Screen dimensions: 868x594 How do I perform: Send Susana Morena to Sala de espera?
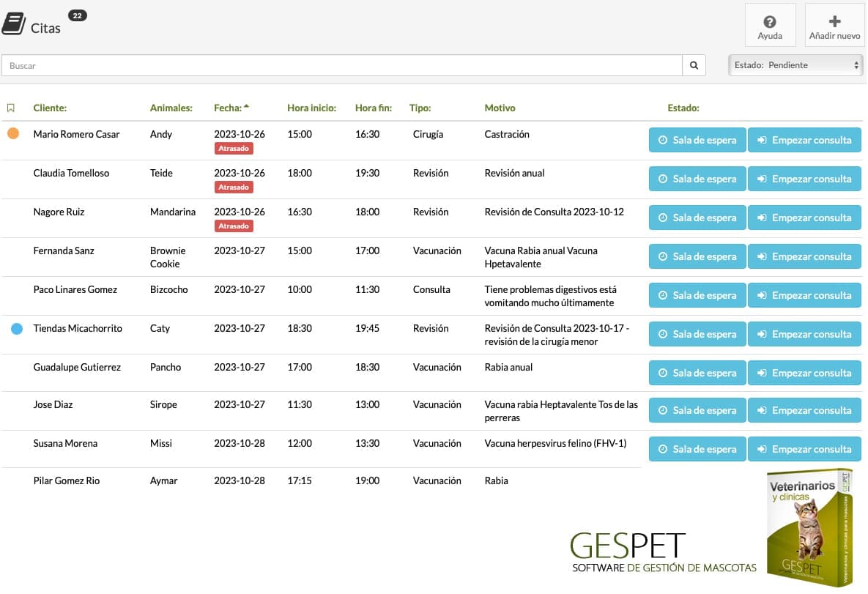click(x=697, y=449)
